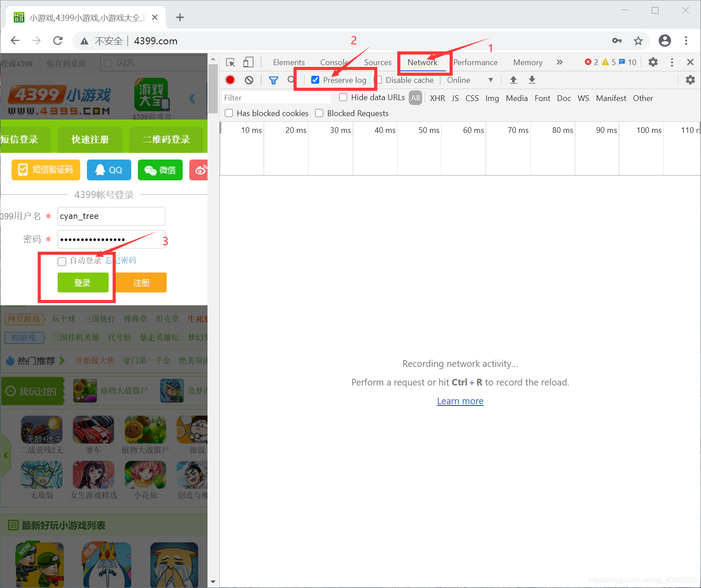
Task: Click the 4399小游戏 site logo
Action: tap(59, 101)
